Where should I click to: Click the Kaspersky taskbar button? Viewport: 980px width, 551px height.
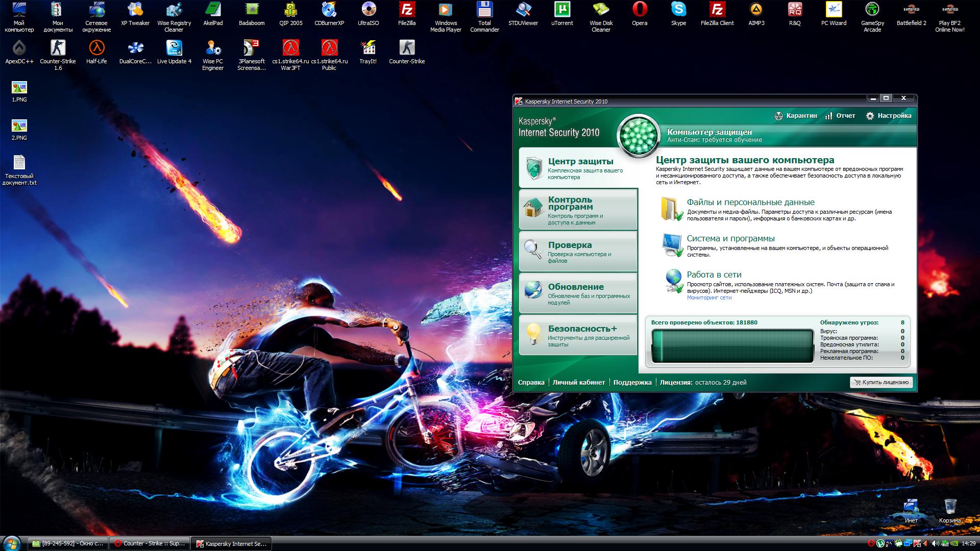(x=232, y=544)
